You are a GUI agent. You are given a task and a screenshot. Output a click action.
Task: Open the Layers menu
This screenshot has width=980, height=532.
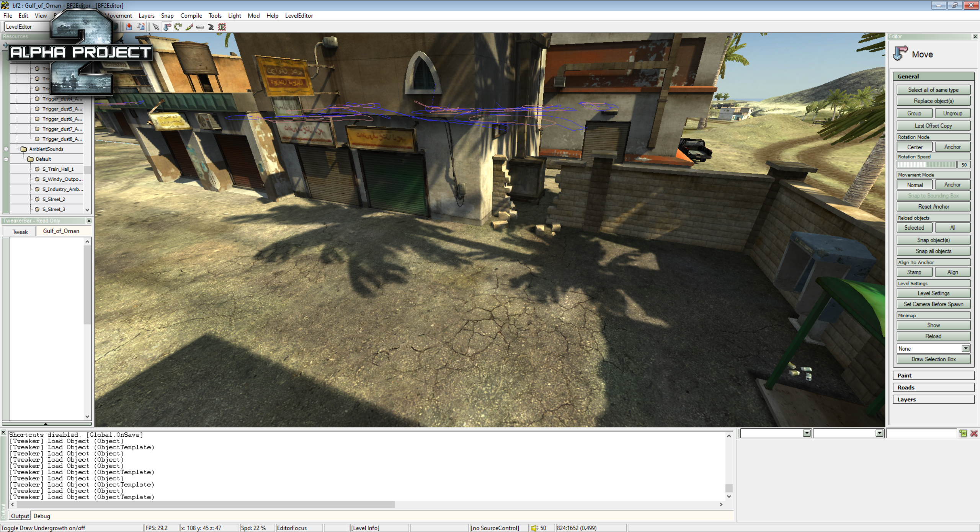146,16
